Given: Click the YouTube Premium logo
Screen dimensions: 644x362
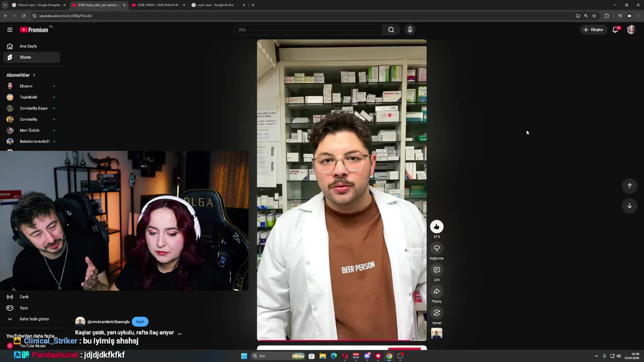Looking at the screenshot, I should (x=34, y=30).
